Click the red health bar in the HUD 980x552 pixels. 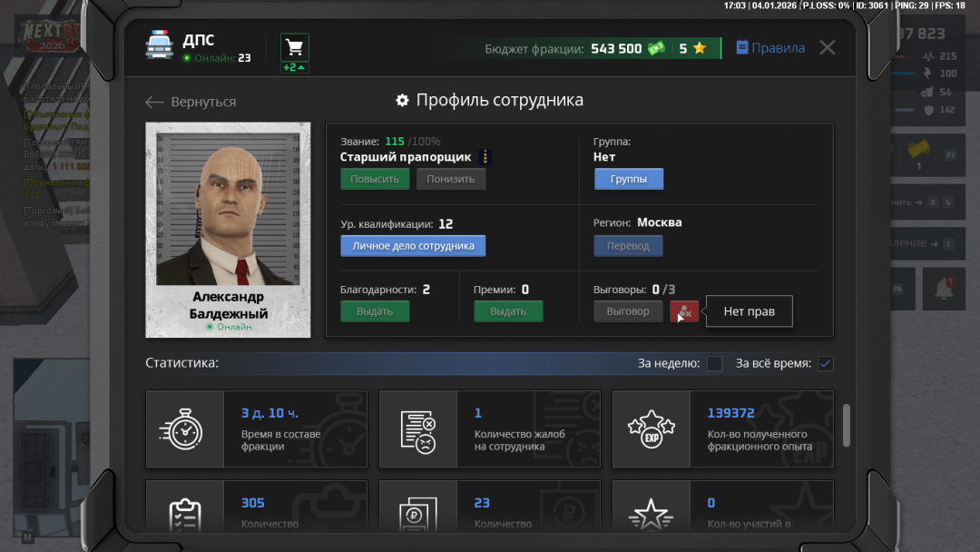pyautogui.click(x=898, y=57)
